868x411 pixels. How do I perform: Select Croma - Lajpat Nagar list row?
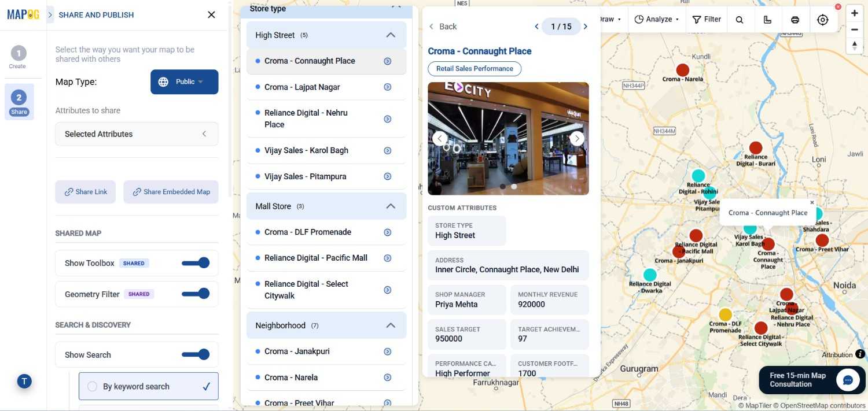coord(326,87)
